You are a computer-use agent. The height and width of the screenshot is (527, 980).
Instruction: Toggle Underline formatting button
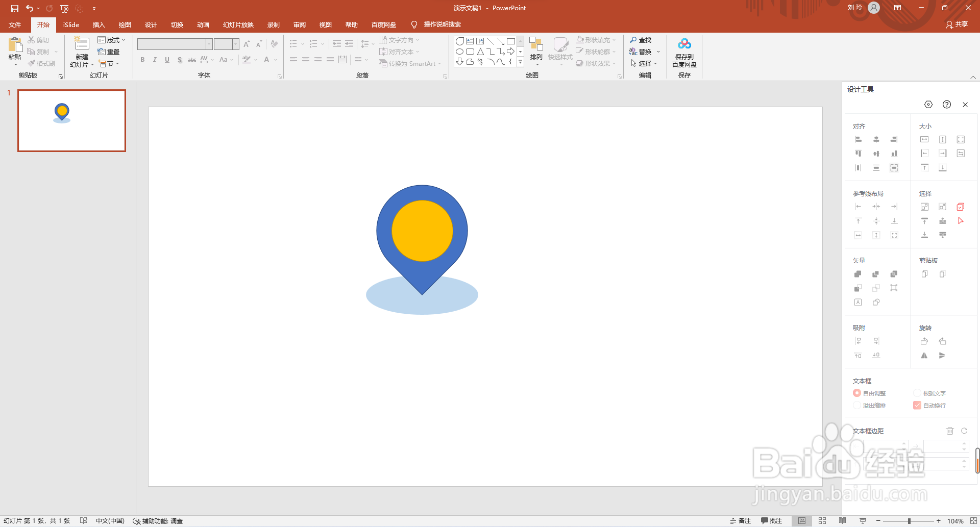pos(167,60)
